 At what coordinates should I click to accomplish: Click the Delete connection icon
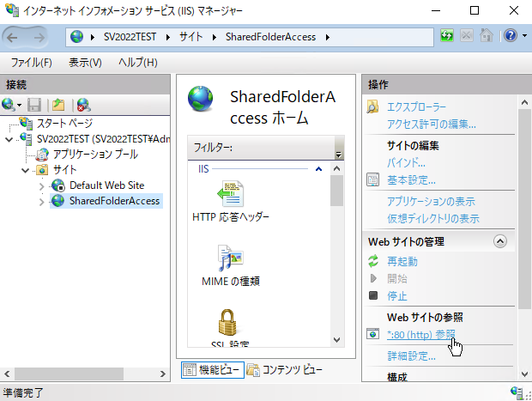click(83, 105)
